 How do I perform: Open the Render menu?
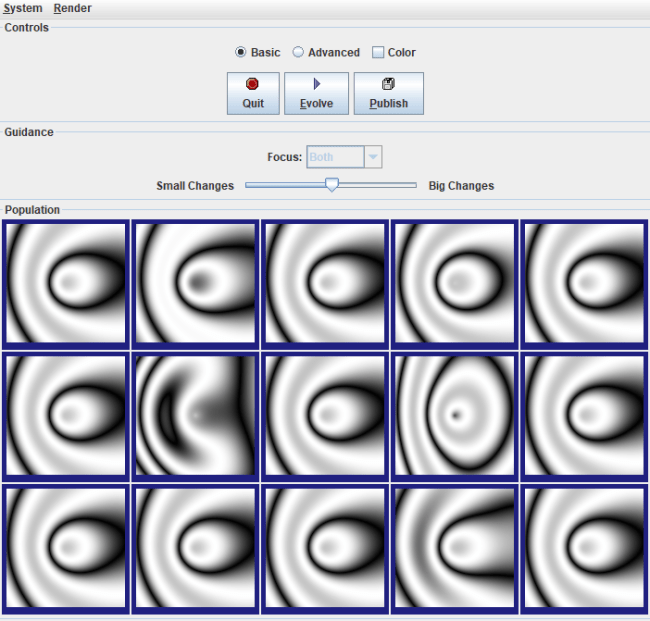pyautogui.click(x=72, y=8)
